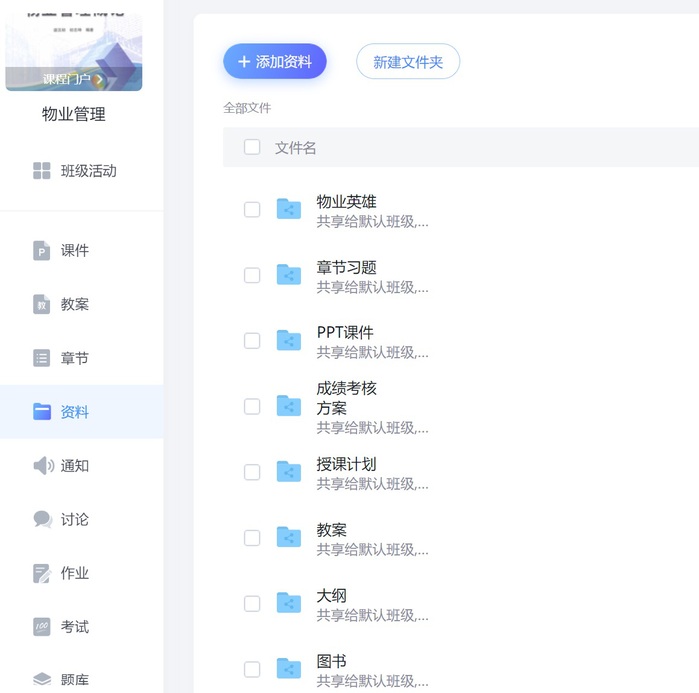The image size is (699, 693).
Task: Click the 班级活动 grid icon
Action: 42,171
